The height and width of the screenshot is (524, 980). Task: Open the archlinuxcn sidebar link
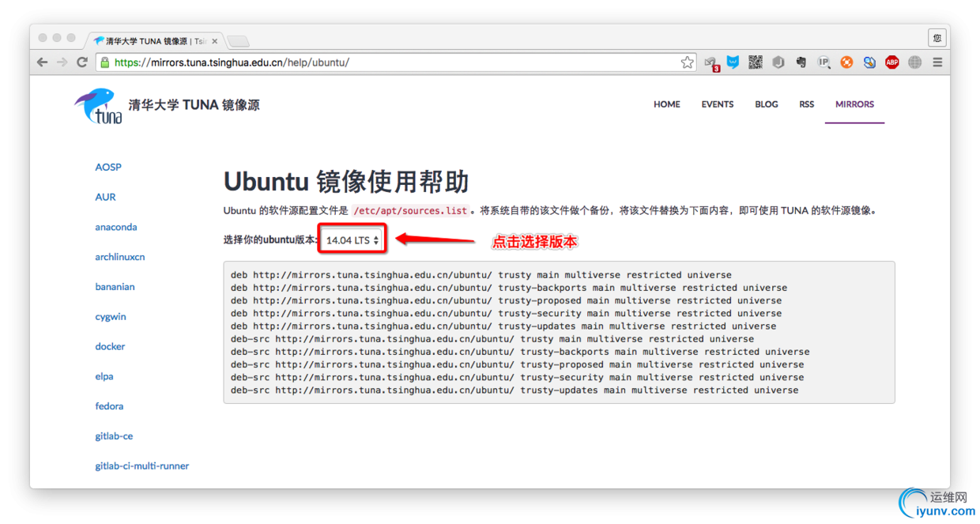120,257
